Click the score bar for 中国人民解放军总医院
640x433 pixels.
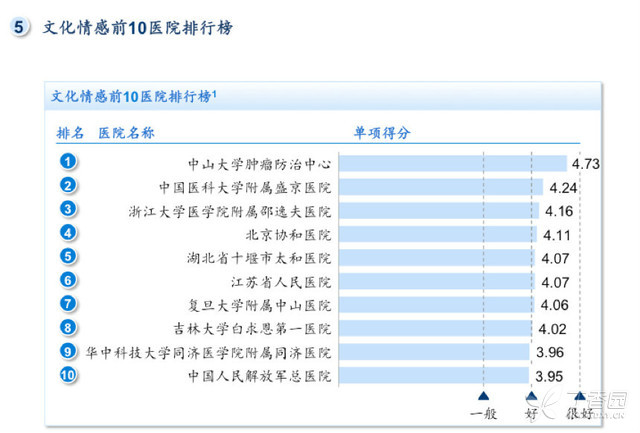(434, 375)
